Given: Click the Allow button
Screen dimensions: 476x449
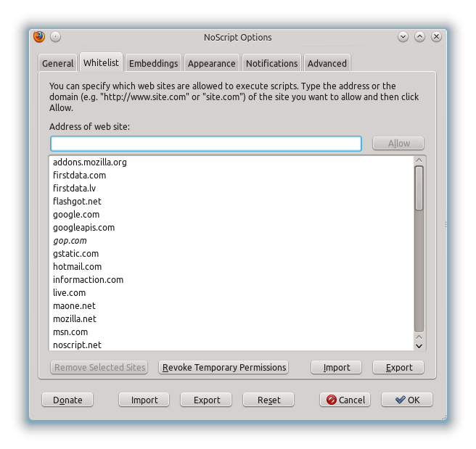Looking at the screenshot, I should (398, 143).
